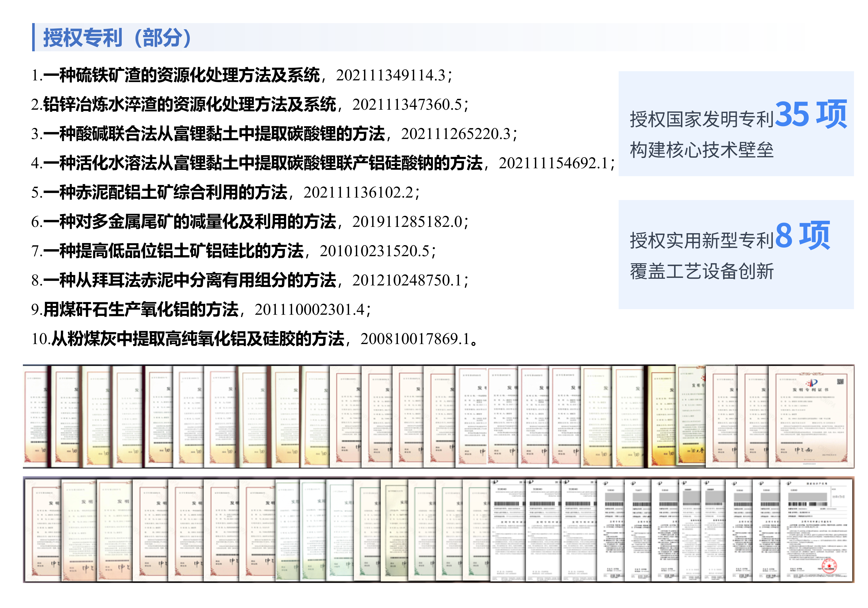Select patent 10 title 从粉煤灰中提取高纯氧化铝及硅胶的方法
868x608 pixels.
(x=198, y=339)
